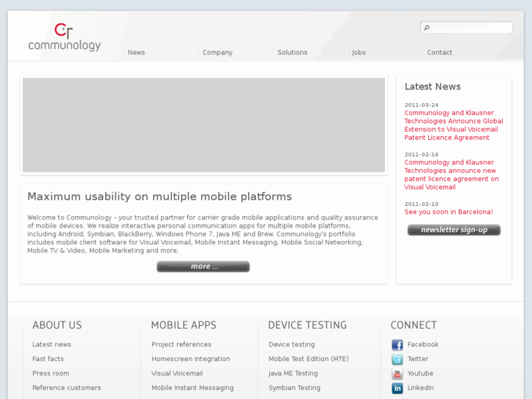Click the DEVICE TESTING heading
This screenshot has height=399, width=532.
point(307,325)
